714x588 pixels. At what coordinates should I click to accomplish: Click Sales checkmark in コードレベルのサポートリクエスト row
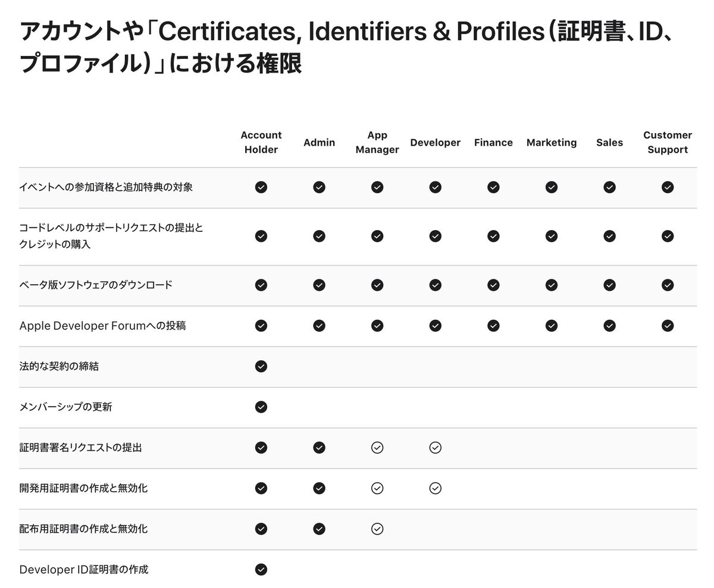click(609, 236)
